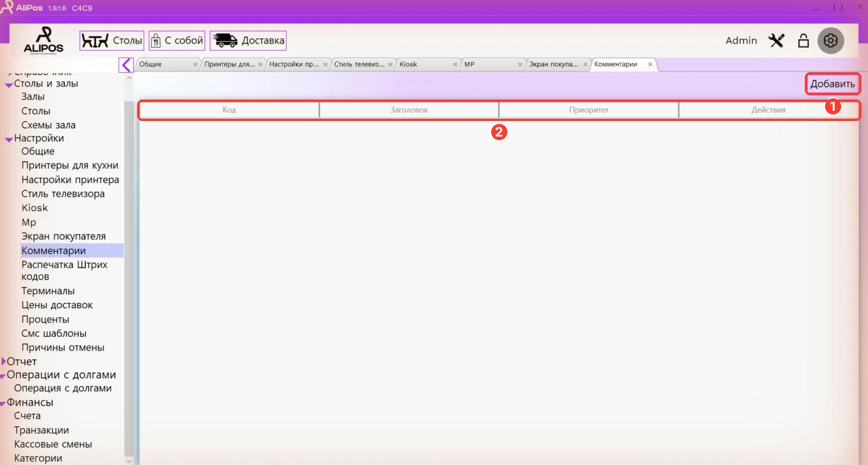Click the Добавить button
The image size is (868, 465).
(833, 84)
